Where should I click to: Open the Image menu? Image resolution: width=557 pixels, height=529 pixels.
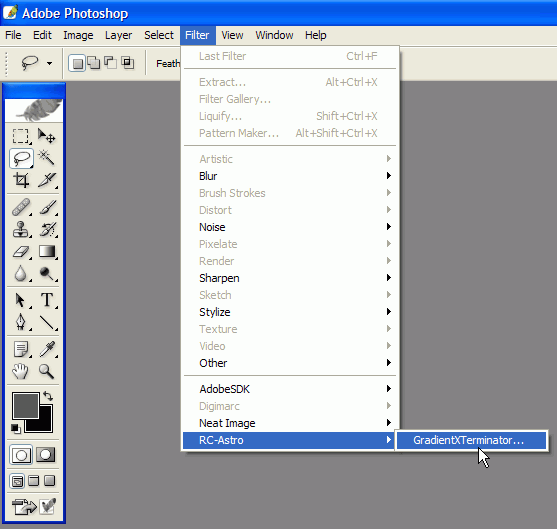78,35
